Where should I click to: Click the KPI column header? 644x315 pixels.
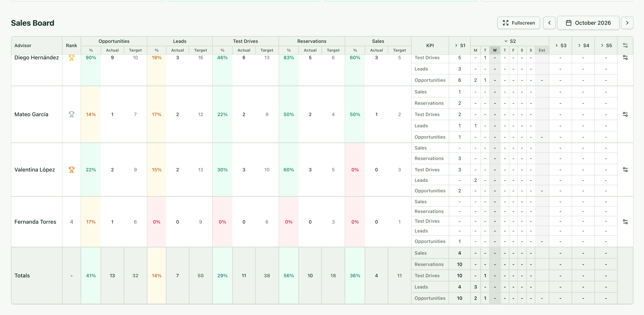tap(430, 46)
